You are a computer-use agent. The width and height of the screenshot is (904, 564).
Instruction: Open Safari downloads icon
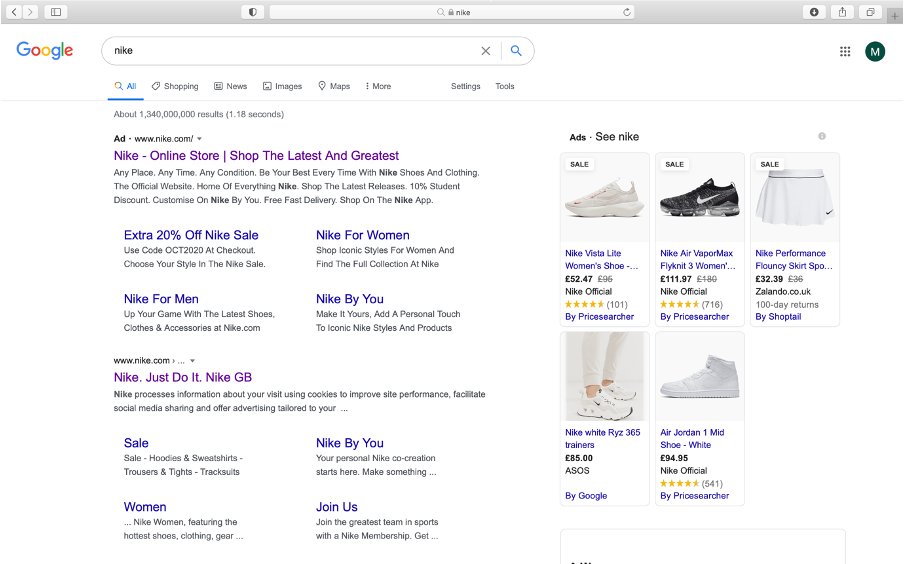814,12
